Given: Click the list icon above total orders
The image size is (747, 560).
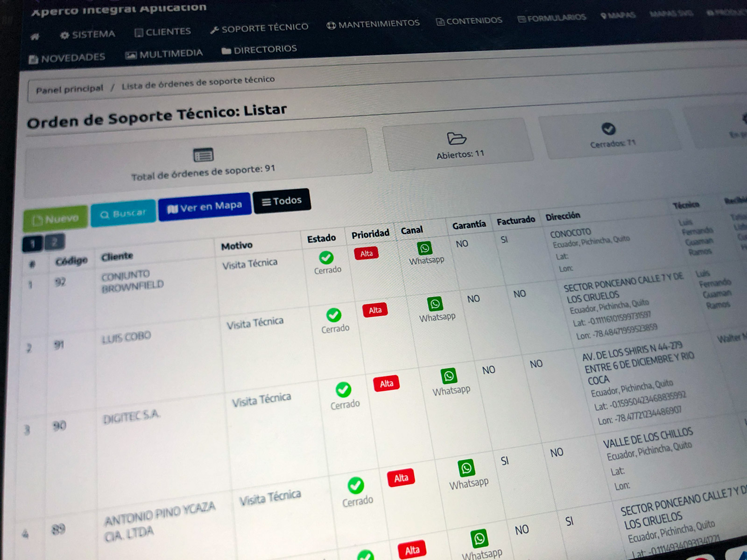Looking at the screenshot, I should (x=203, y=155).
